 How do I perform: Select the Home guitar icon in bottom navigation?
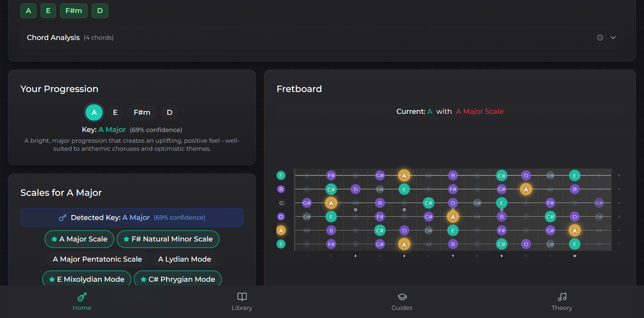(82, 297)
